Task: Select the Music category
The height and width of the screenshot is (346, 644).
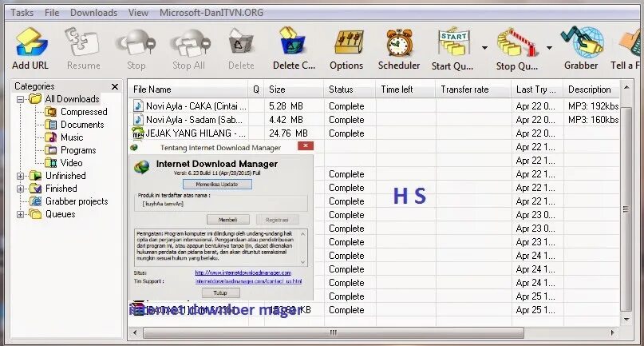Action: 72,137
